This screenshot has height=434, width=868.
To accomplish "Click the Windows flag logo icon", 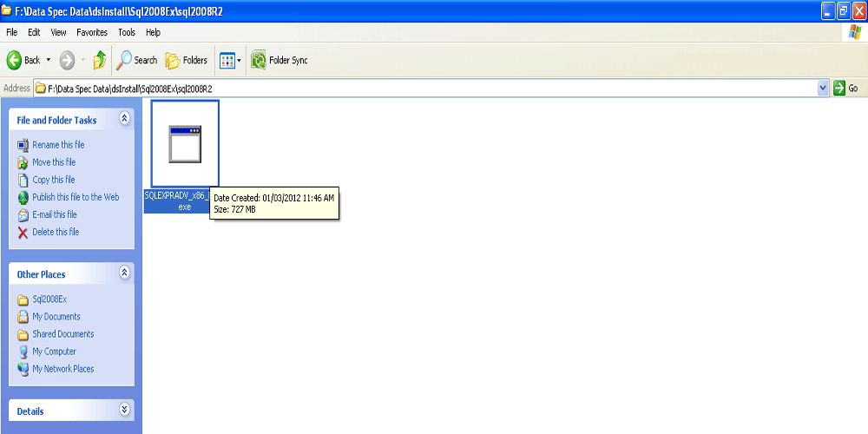I will coord(854,33).
